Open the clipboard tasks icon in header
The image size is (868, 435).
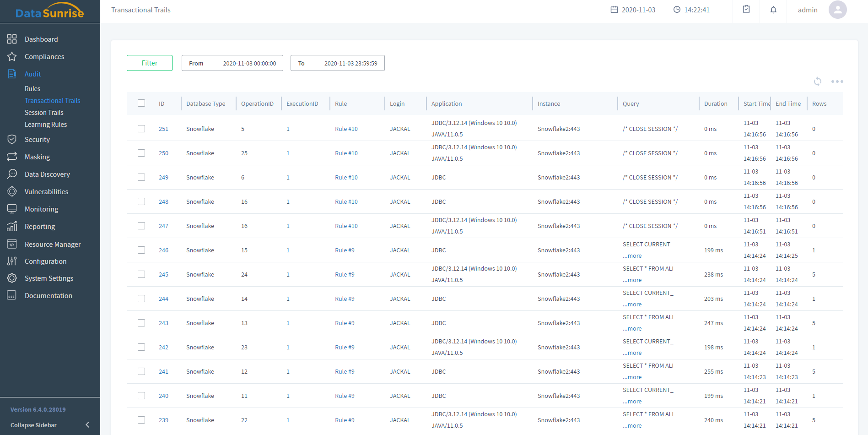click(x=746, y=10)
